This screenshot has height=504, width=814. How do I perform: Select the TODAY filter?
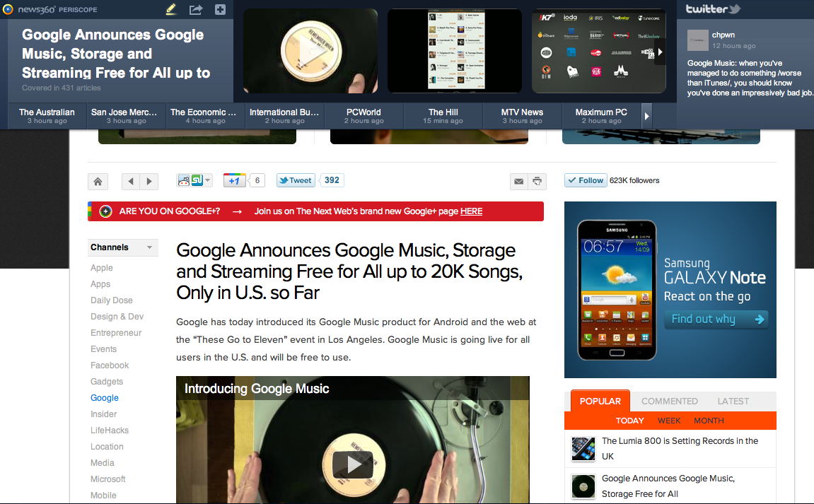pyautogui.click(x=629, y=421)
